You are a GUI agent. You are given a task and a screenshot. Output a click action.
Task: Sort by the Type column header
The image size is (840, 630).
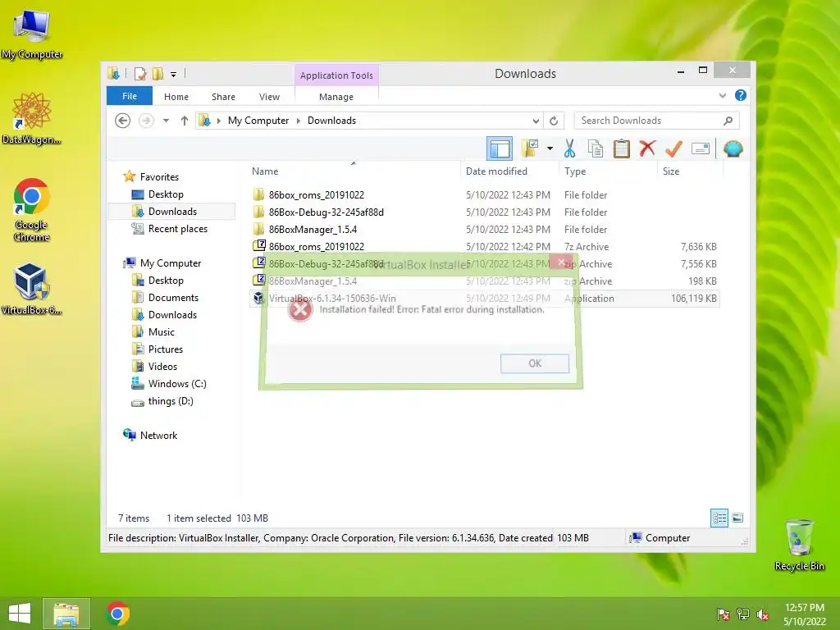point(608,171)
